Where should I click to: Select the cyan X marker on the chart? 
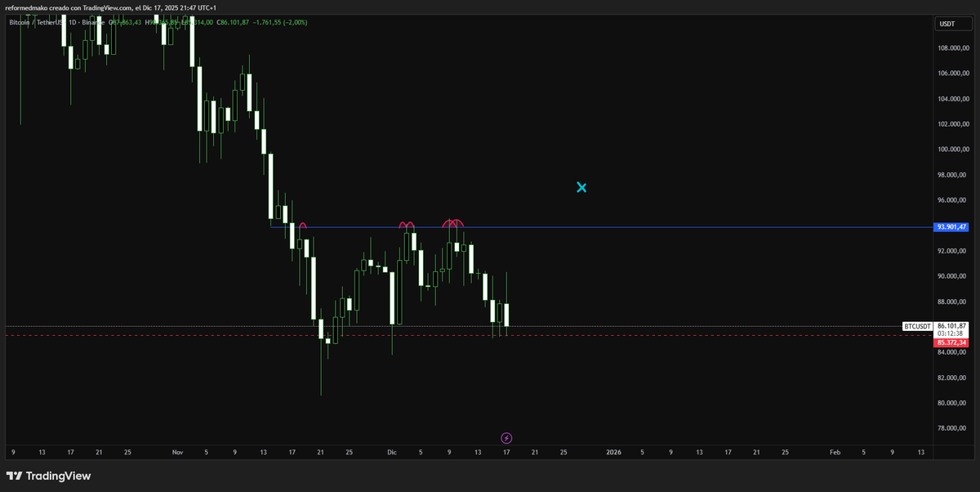(581, 187)
